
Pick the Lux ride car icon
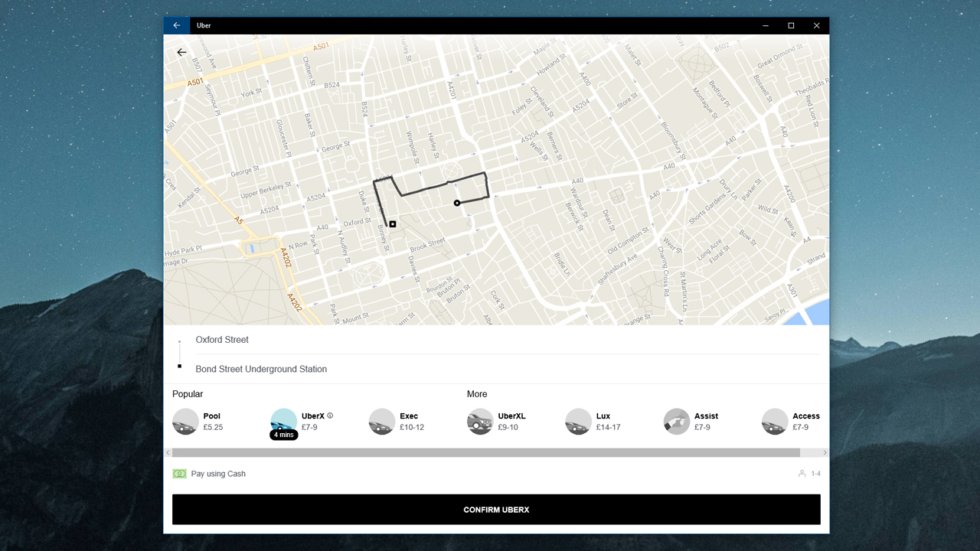pos(578,422)
